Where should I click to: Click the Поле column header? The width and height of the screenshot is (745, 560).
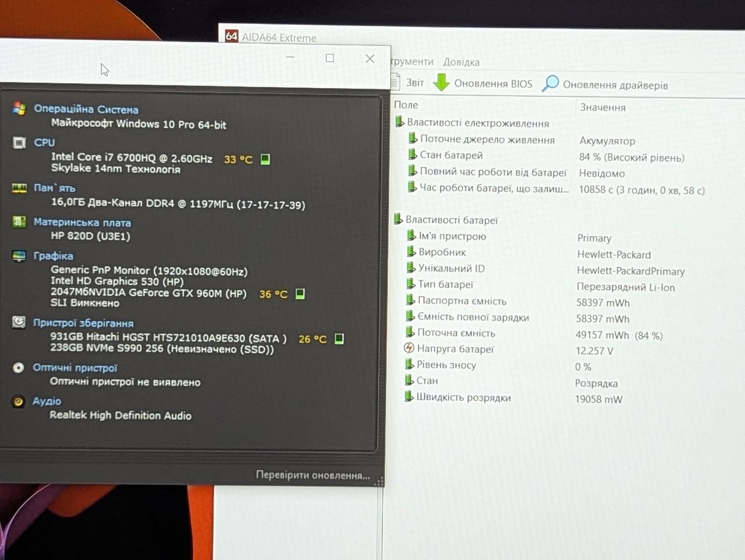pos(406,105)
